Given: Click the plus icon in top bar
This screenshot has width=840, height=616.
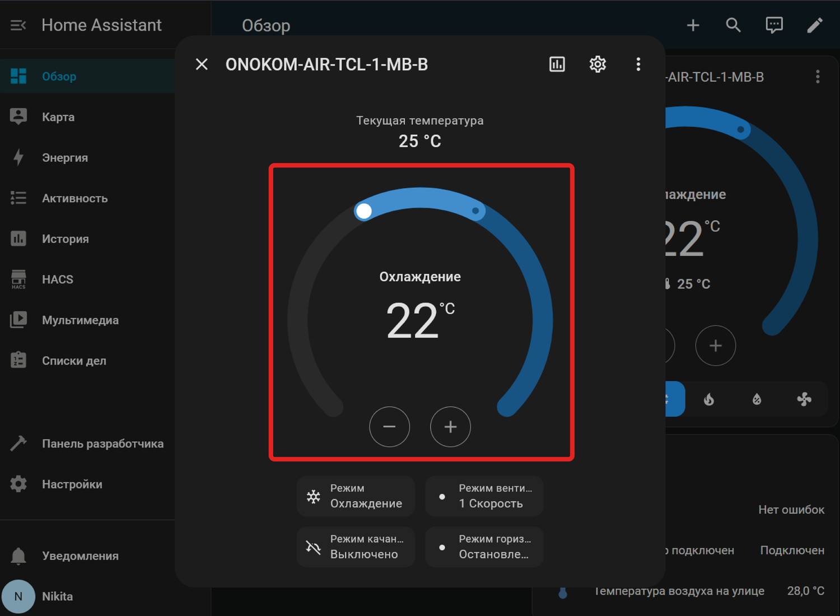Looking at the screenshot, I should pyautogui.click(x=693, y=25).
